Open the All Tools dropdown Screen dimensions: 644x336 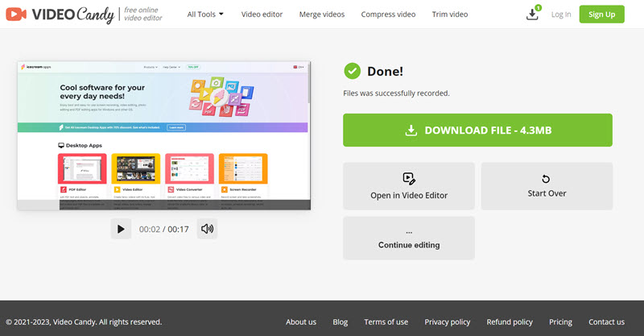(x=205, y=15)
